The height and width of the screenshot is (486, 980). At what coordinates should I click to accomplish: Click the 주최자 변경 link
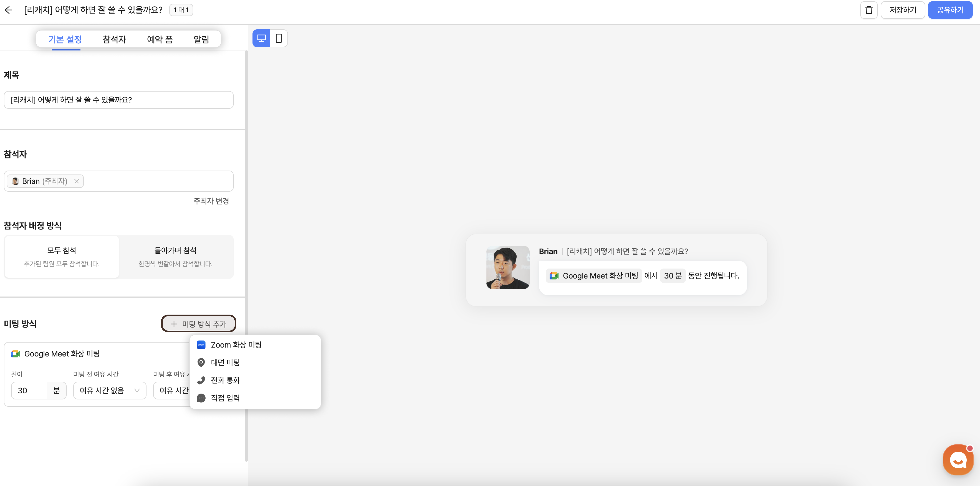(211, 201)
